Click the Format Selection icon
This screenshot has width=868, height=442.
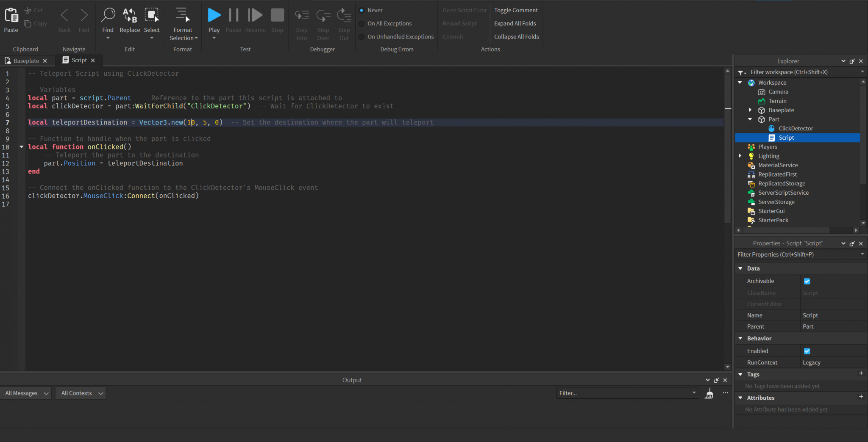(x=182, y=14)
